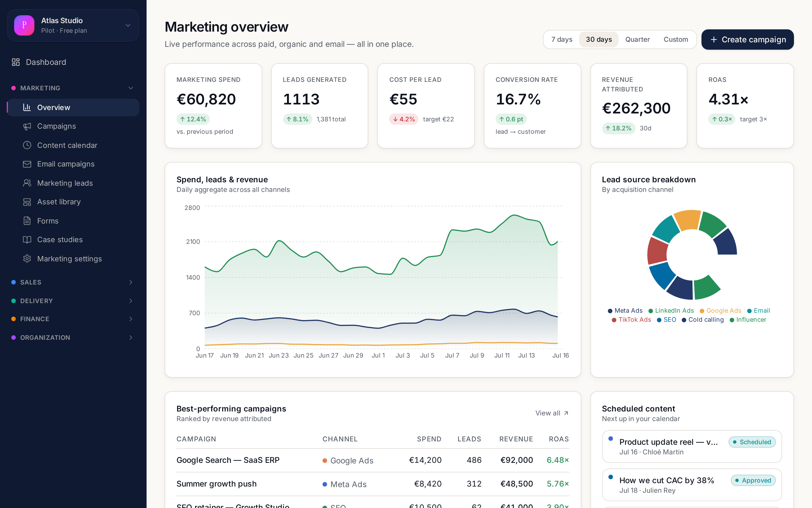Click the Marketing leads people icon

(x=27, y=183)
